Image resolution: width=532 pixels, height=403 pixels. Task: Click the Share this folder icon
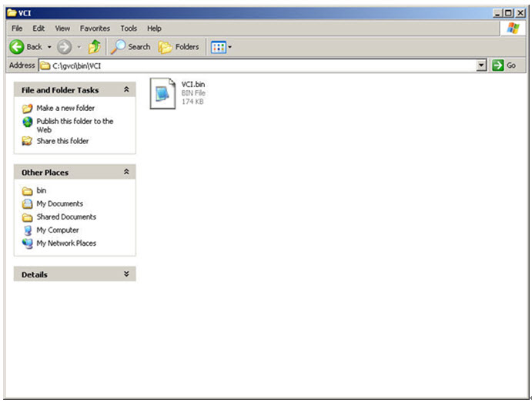pyautogui.click(x=27, y=141)
